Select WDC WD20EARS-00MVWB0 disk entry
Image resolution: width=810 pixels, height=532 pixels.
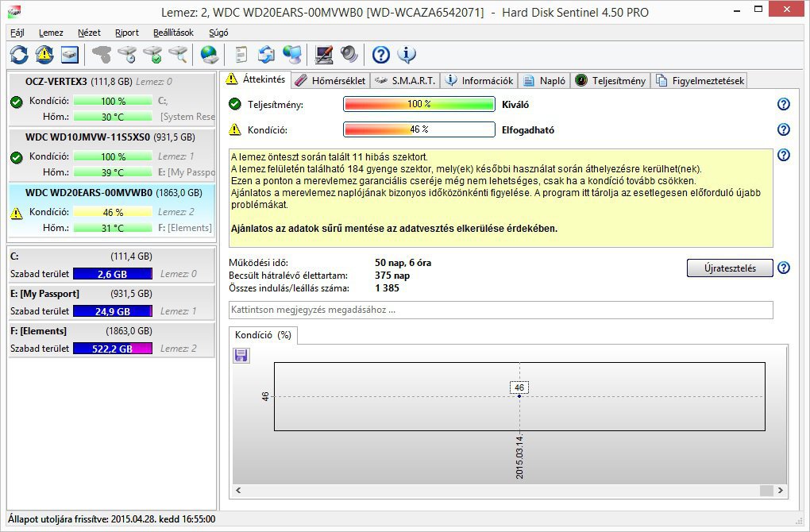tap(112, 210)
